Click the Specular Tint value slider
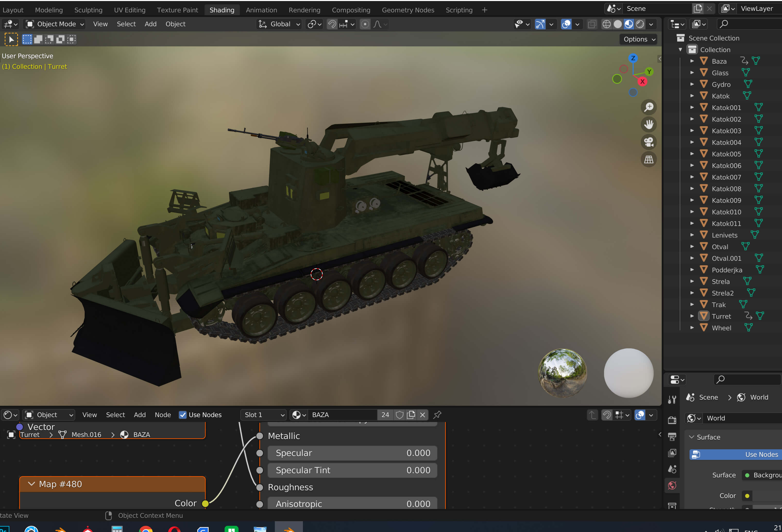 click(352, 470)
